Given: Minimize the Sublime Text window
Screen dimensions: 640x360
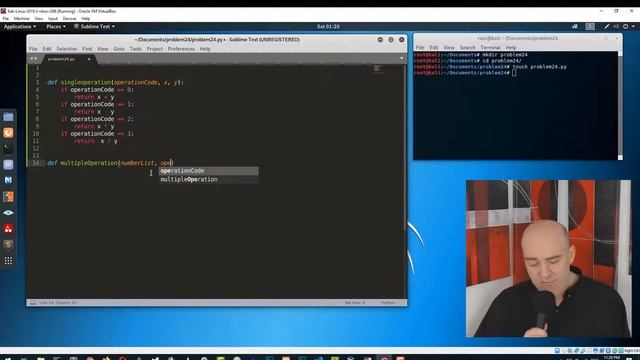Looking at the screenshot, I should coord(380,40).
